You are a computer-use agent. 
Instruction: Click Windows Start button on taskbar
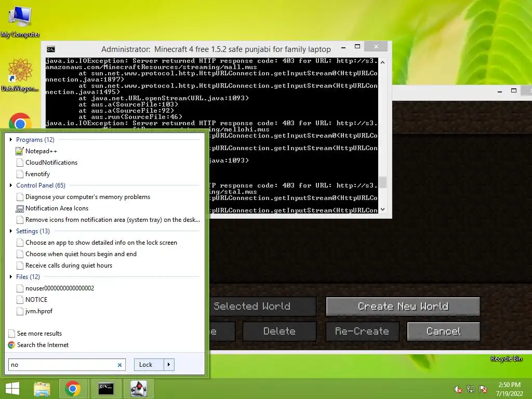point(12,389)
